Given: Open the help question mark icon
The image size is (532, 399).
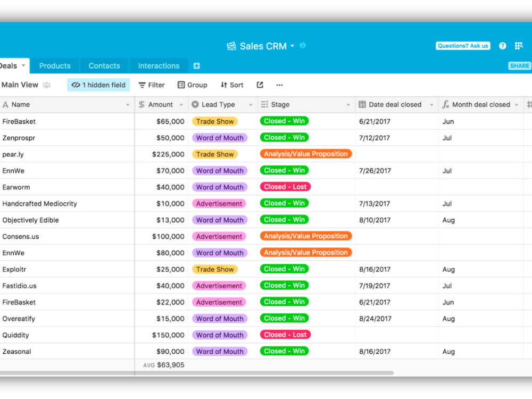Looking at the screenshot, I should point(503,46).
